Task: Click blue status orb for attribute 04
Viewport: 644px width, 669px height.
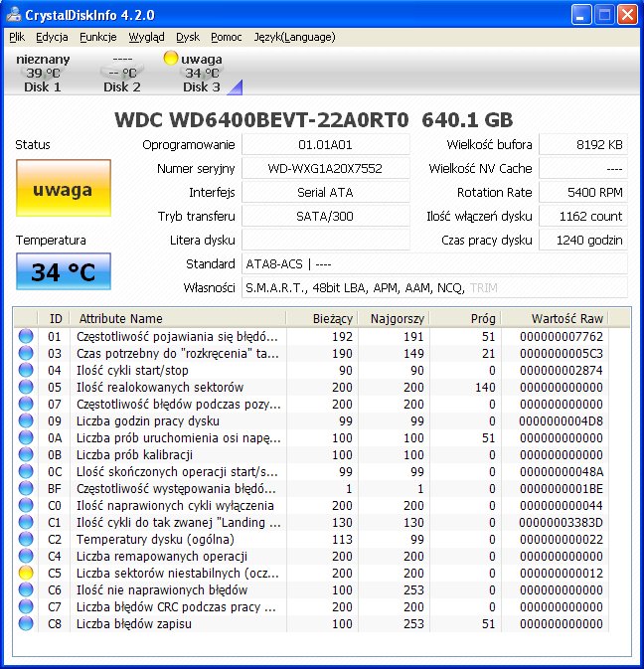Action: point(26,370)
